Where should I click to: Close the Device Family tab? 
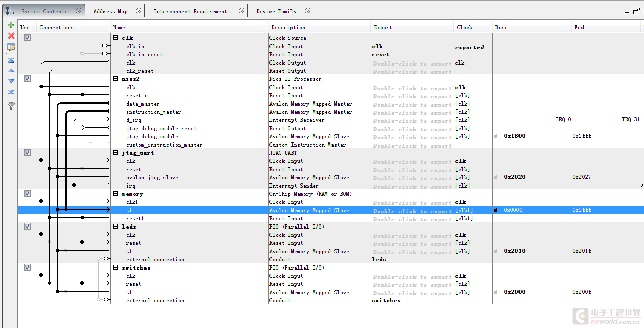tap(307, 11)
